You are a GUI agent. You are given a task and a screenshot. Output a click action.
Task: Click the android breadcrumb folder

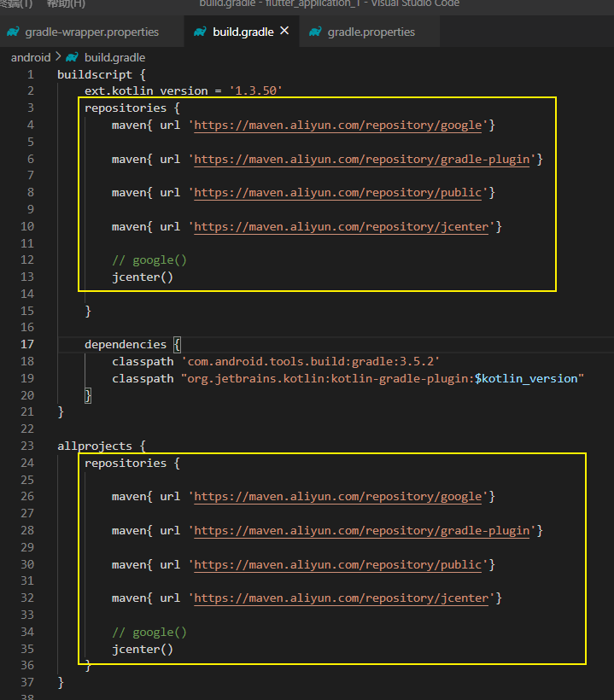coord(31,57)
